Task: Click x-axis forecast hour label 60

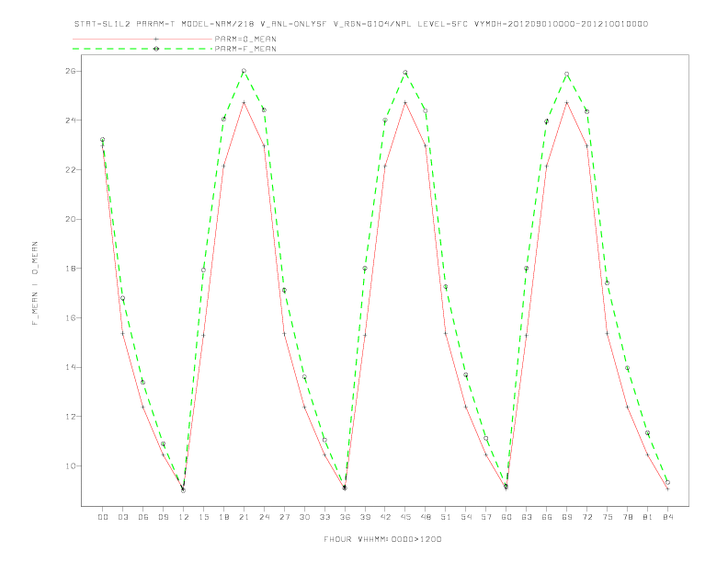Action: pyautogui.click(x=506, y=517)
